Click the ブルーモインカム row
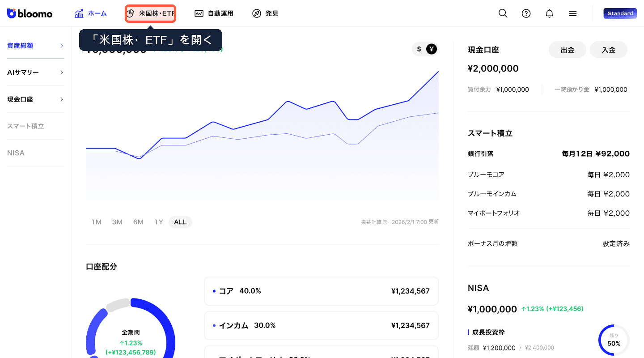 [549, 194]
